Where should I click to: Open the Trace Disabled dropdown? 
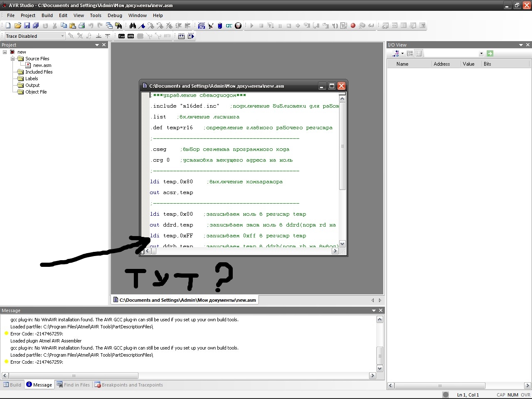coord(62,36)
